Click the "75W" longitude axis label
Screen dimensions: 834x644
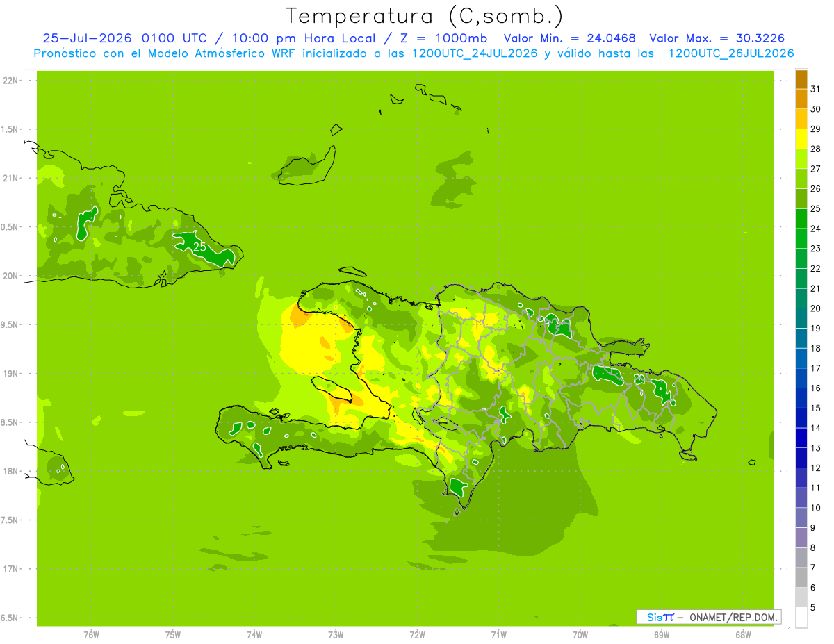click(x=173, y=635)
